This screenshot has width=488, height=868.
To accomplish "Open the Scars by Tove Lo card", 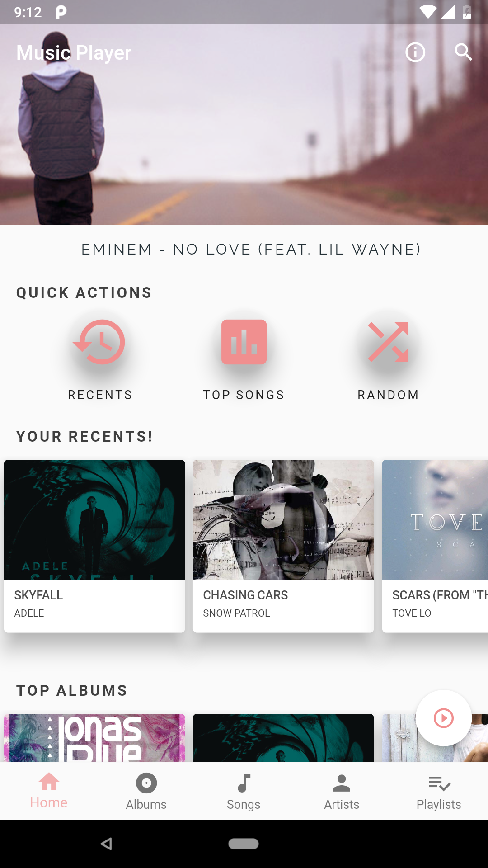I will point(435,546).
